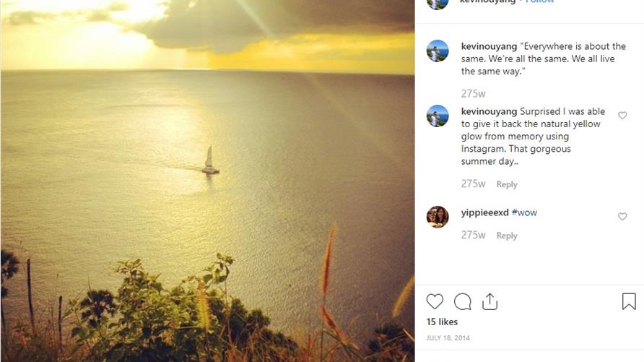Like yippieeexd's #wow comment

[x=622, y=217]
